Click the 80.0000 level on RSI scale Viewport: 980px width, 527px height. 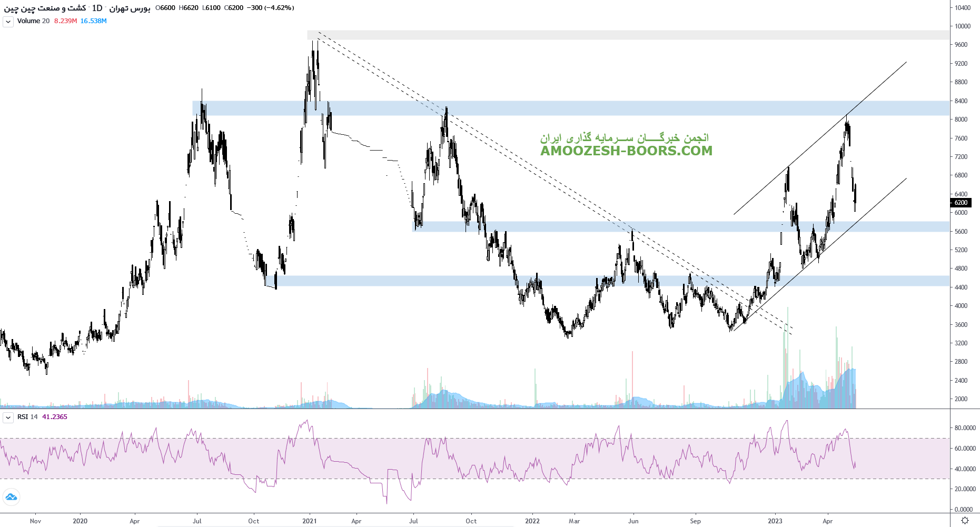point(965,428)
